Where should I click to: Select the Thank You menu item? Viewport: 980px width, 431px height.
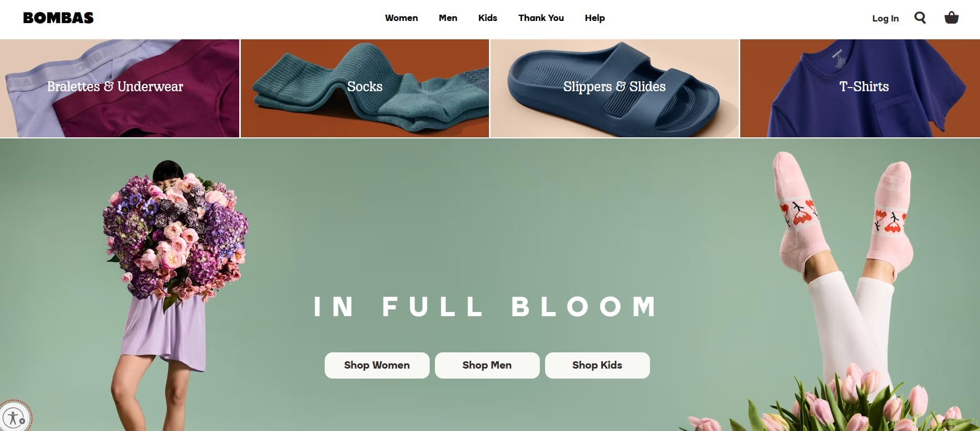pos(541,18)
